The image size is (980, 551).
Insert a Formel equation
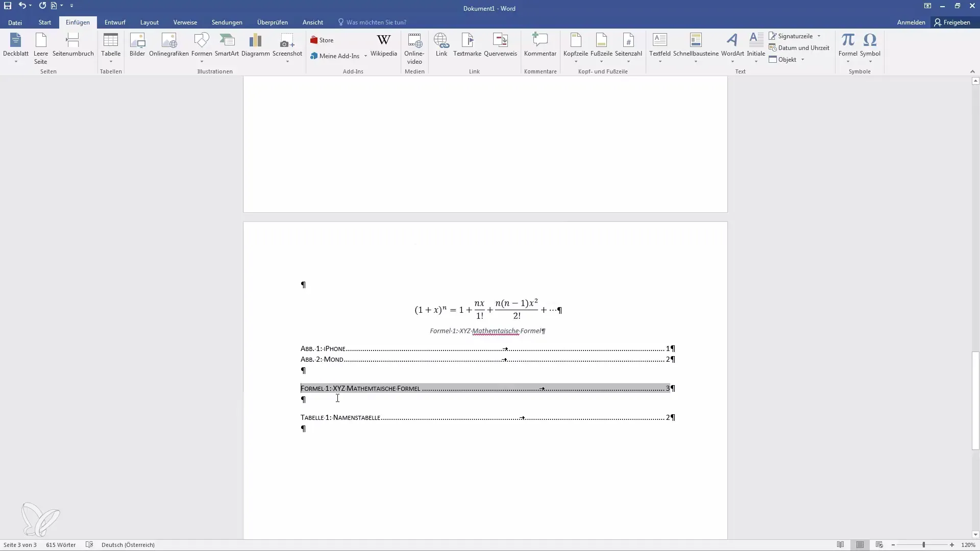(848, 48)
